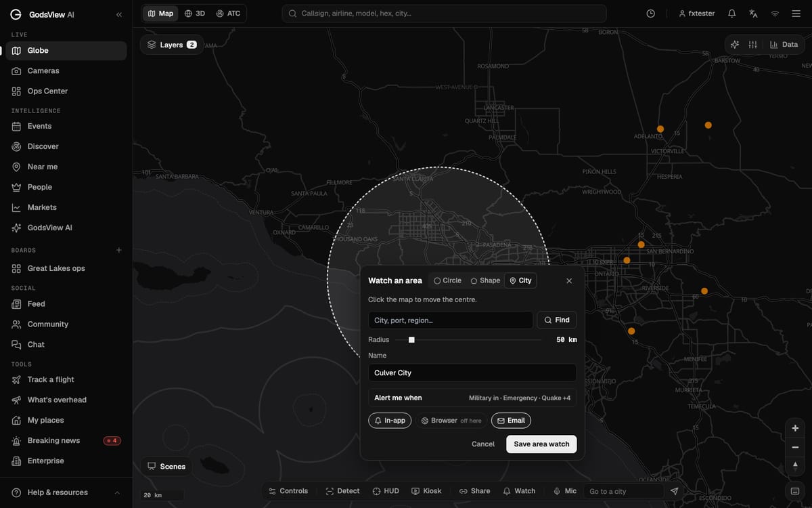Click the City, port, region search field
This screenshot has width=812, height=508.
click(451, 320)
